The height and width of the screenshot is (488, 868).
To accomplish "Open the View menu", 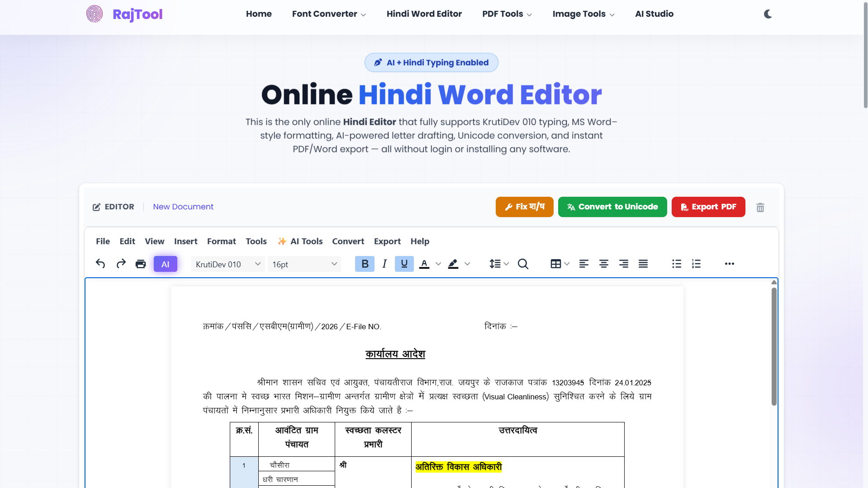I will click(x=155, y=242).
